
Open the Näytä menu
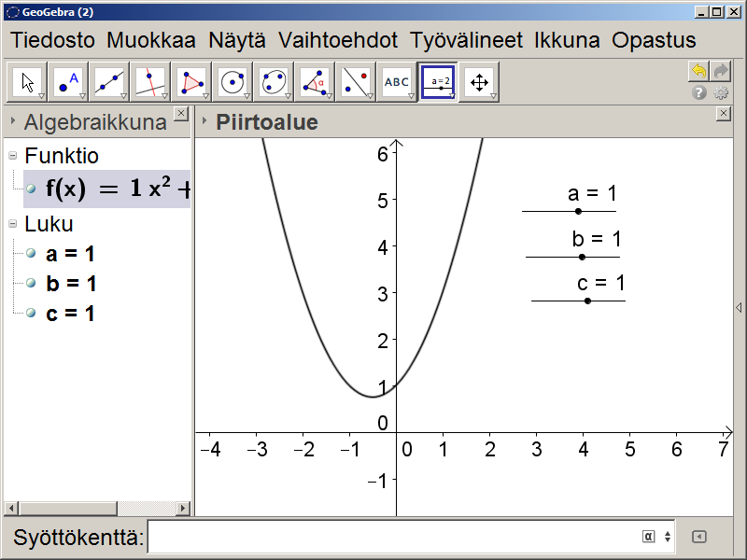[237, 40]
